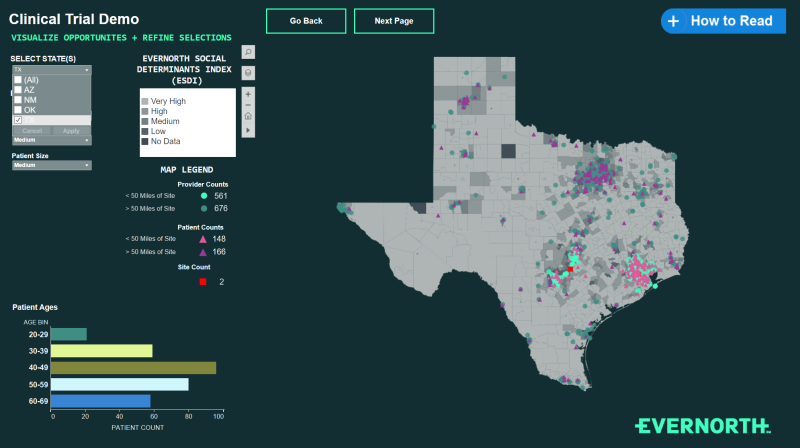Viewport: 800px width, 448px height.
Task: Open the map layers control
Action: [248, 73]
